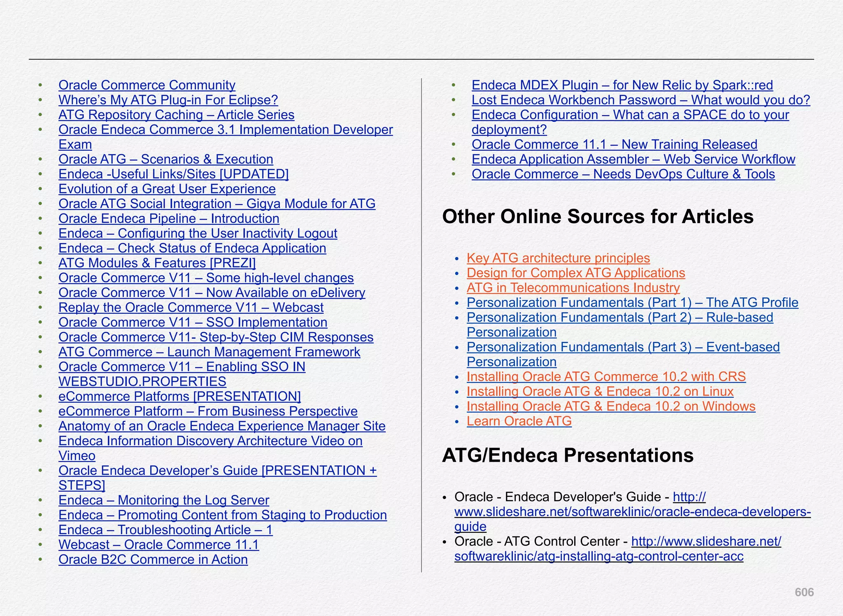Open Design for Complex ATG Applications
The image size is (843, 616).
click(576, 273)
